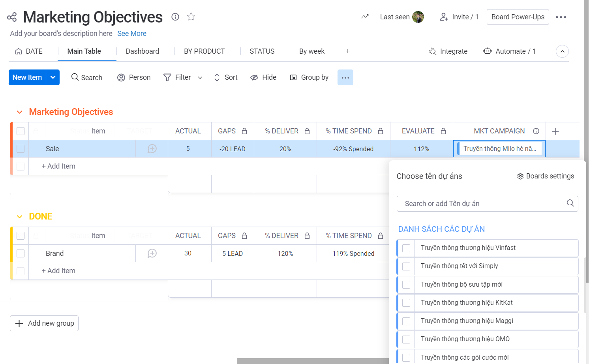Click the New Item button
The image size is (589, 364).
[27, 77]
